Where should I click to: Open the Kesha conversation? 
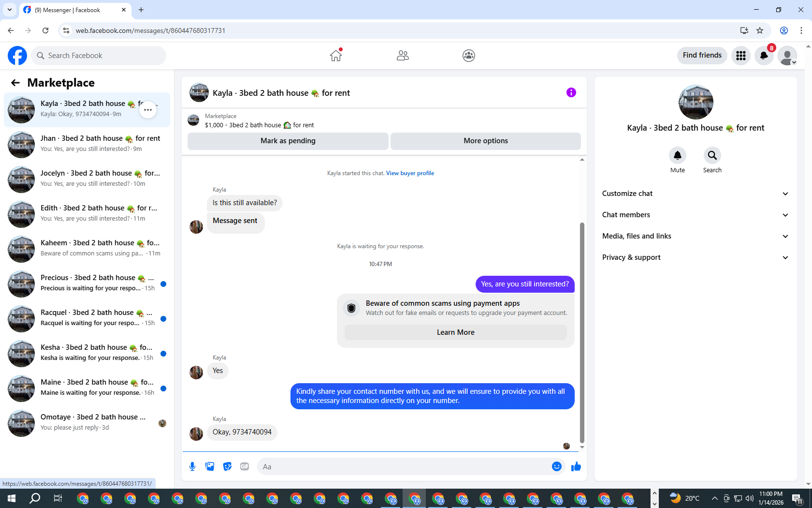click(x=87, y=354)
